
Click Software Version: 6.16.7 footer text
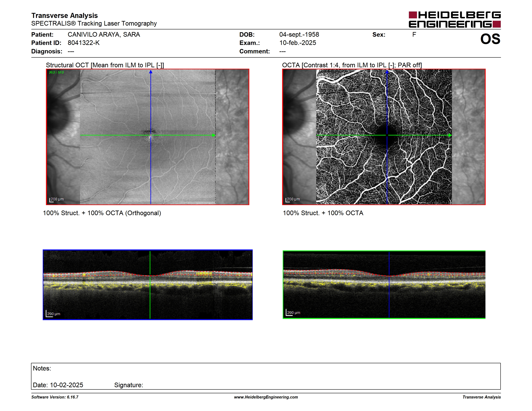(55, 397)
